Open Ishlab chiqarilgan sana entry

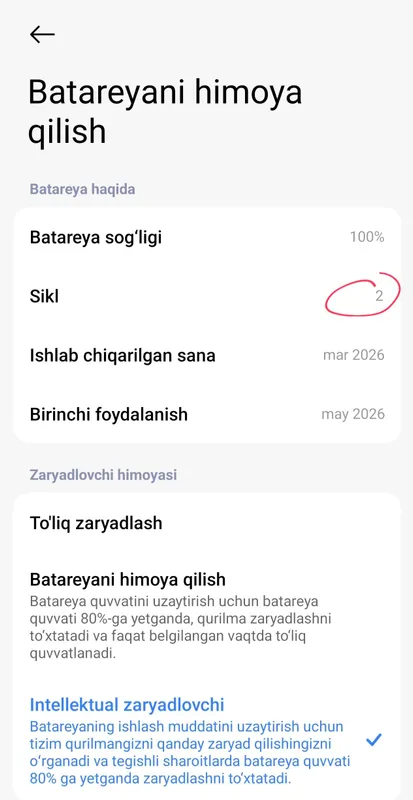point(207,355)
